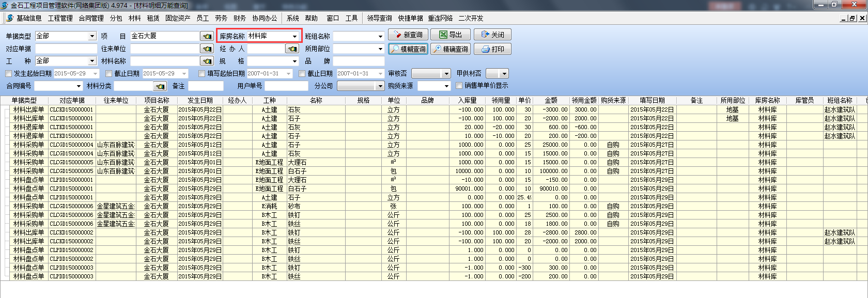868x298 pixels.
Task: Open lookup icon next to 往来单位 field
Action: [207, 49]
